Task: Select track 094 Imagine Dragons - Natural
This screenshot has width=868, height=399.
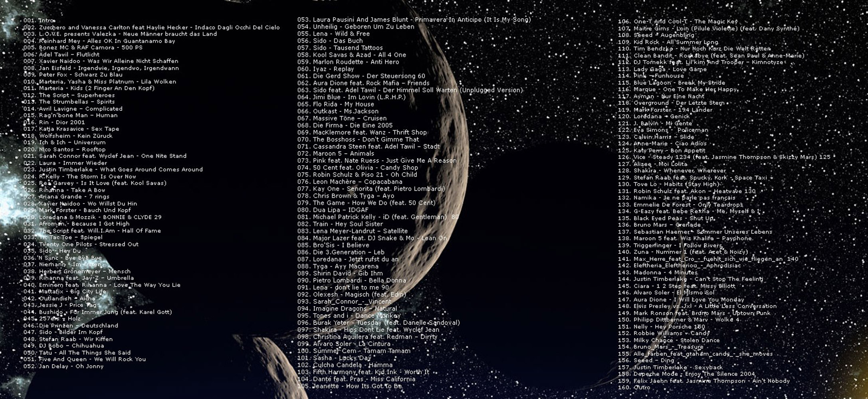Action: pos(347,308)
